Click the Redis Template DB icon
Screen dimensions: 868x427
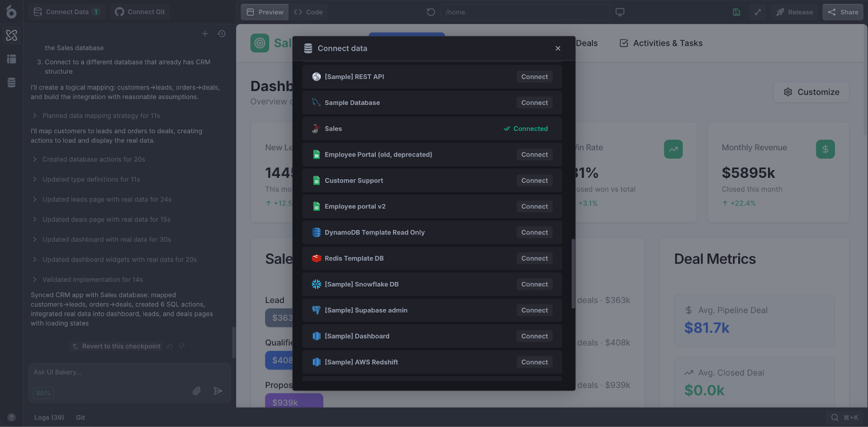click(x=316, y=258)
